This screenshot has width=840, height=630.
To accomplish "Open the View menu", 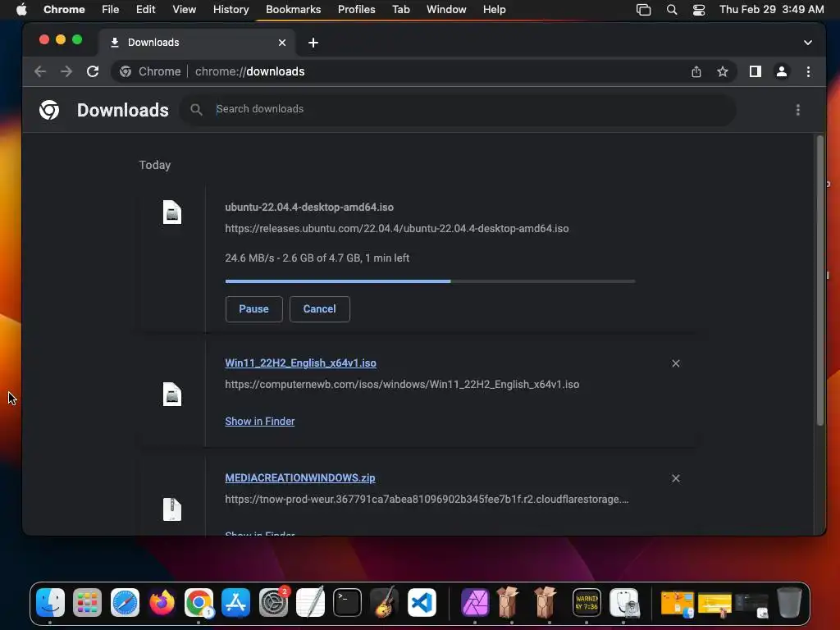I will pos(184,10).
